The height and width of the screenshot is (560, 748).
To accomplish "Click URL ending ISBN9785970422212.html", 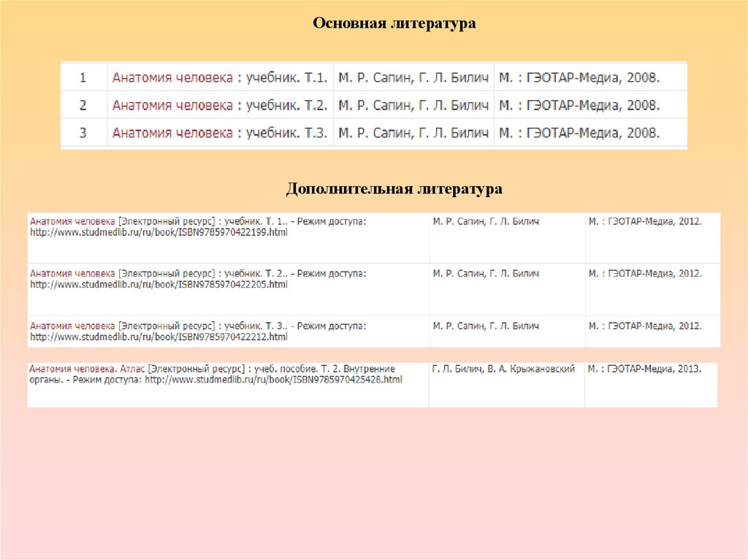I will pos(159,337).
